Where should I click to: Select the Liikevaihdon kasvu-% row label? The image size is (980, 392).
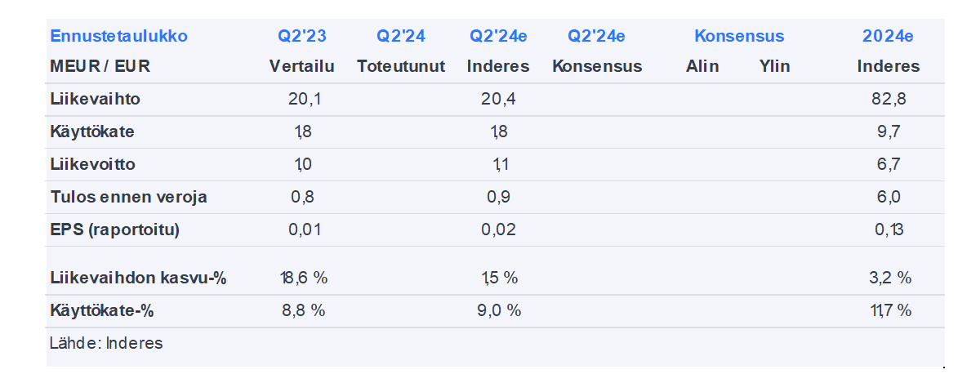point(138,278)
